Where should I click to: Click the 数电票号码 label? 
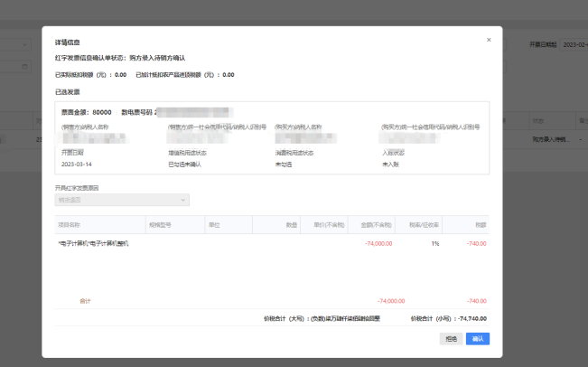[x=136, y=112]
